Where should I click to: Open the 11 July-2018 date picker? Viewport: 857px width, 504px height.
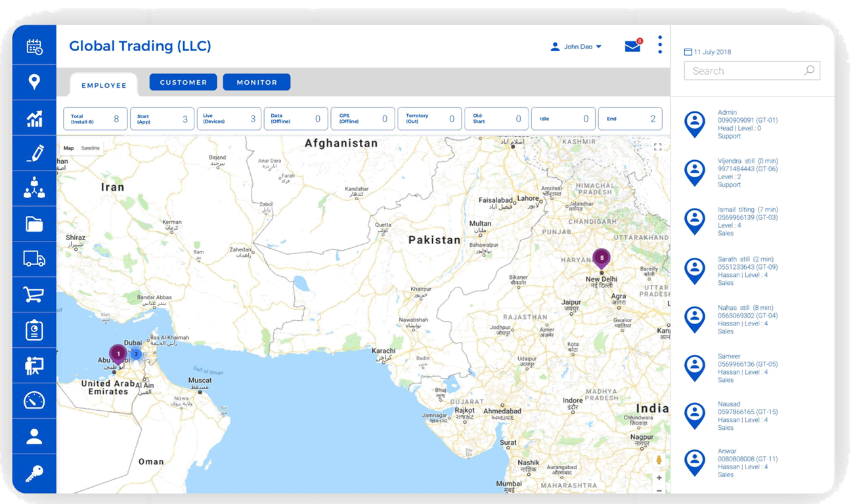tap(707, 52)
